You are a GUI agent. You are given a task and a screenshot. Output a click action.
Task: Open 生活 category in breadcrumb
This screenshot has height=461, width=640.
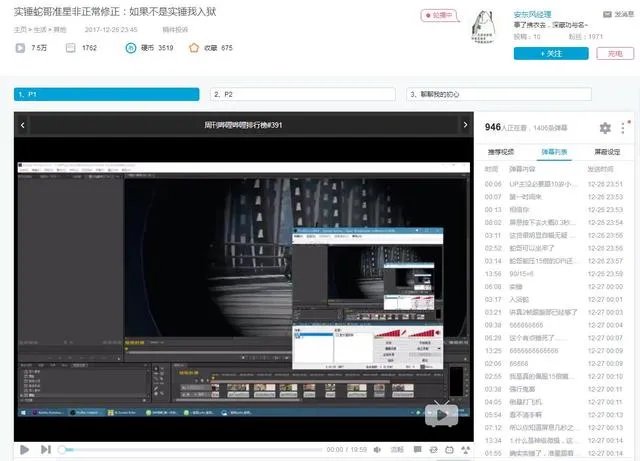coord(40,29)
